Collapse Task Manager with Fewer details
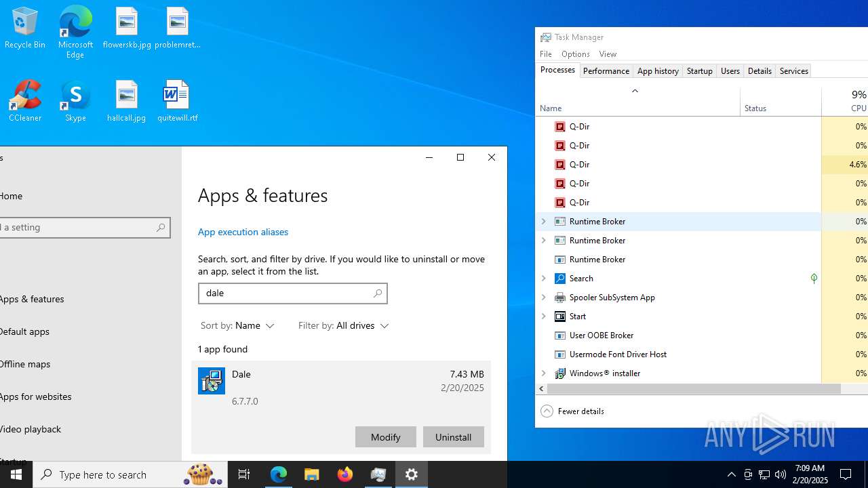The image size is (868, 488). coord(572,411)
